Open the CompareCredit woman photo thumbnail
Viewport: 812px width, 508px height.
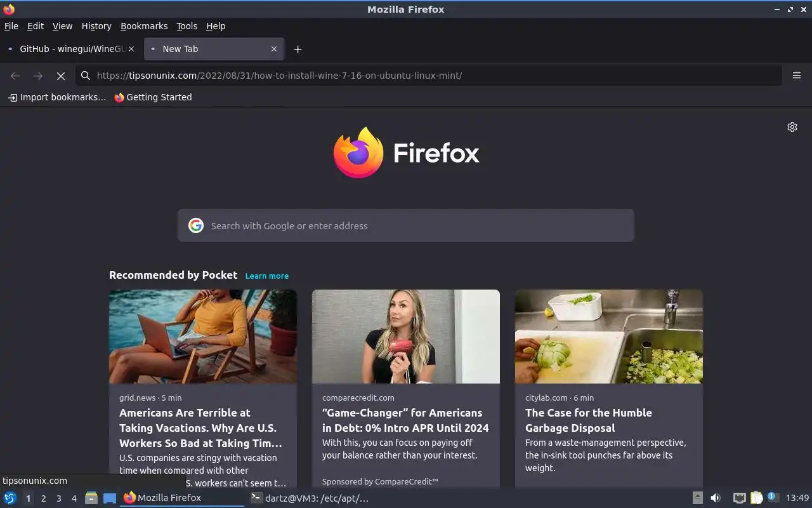[406, 337]
